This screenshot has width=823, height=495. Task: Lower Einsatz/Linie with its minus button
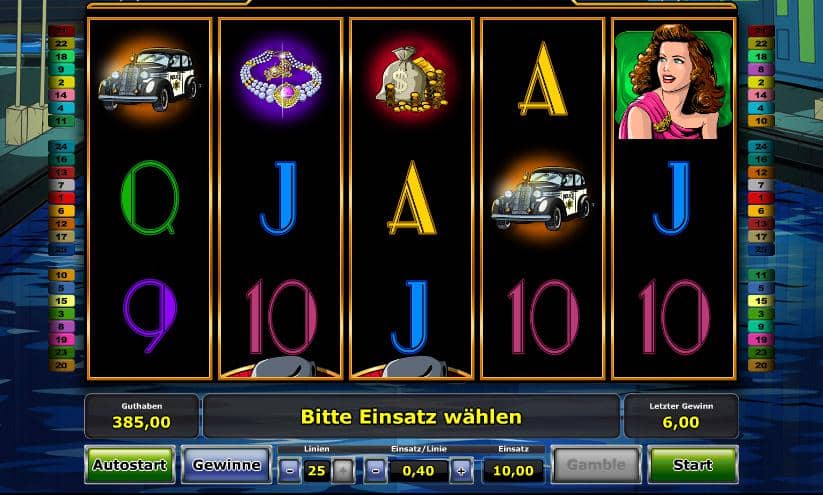[x=376, y=470]
